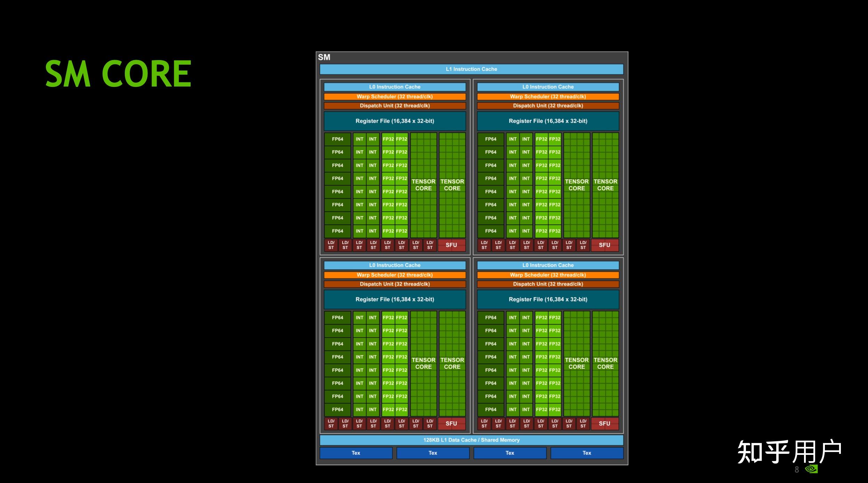Expand the L0 Instruction Cache in top-left partition
The width and height of the screenshot is (868, 483).
(x=395, y=87)
